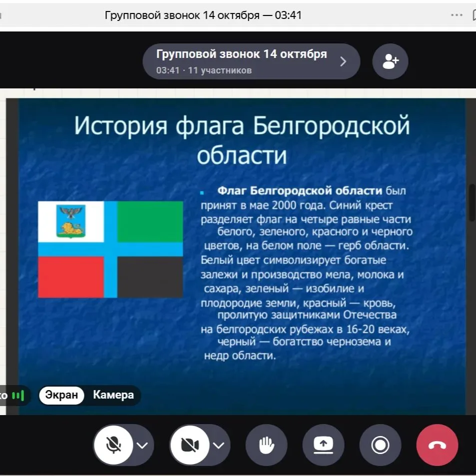Start screen sharing
The height and width of the screenshot is (476, 476).
coord(323,445)
